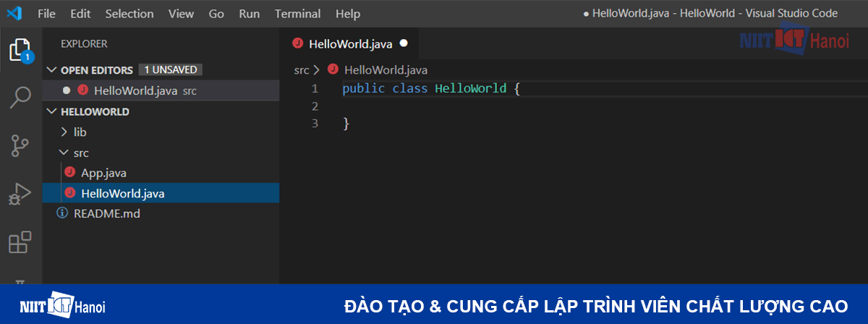Click unsaved dot on HelloWorld.java tab

pos(404,43)
